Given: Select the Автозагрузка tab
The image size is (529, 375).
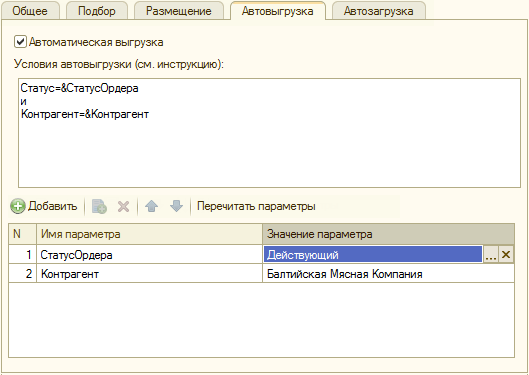Looking at the screenshot, I should (x=379, y=11).
